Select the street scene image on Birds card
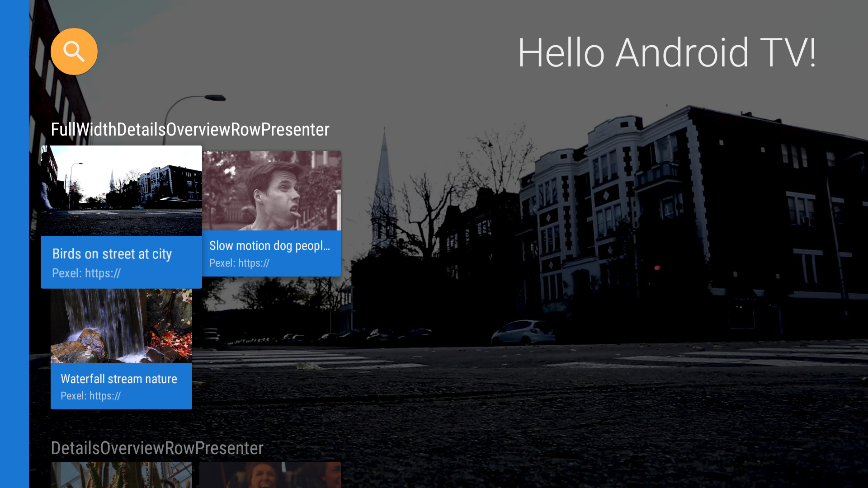 coord(121,190)
